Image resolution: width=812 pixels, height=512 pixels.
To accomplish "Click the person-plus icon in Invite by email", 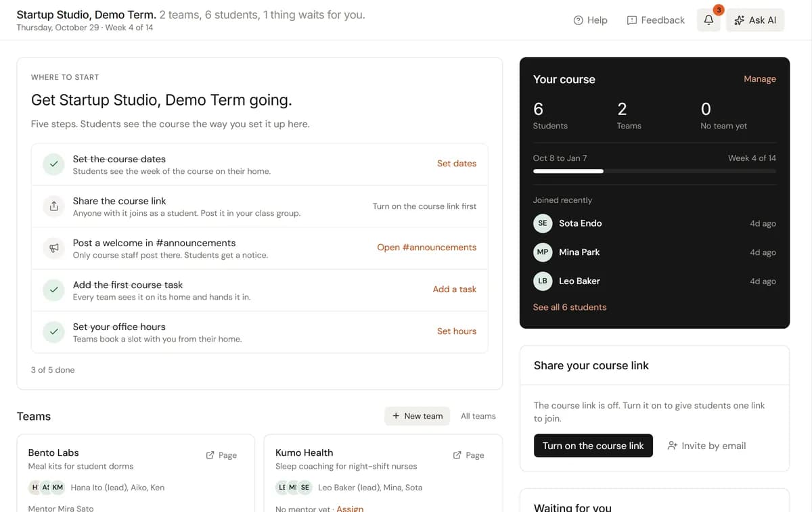I will [672, 446].
